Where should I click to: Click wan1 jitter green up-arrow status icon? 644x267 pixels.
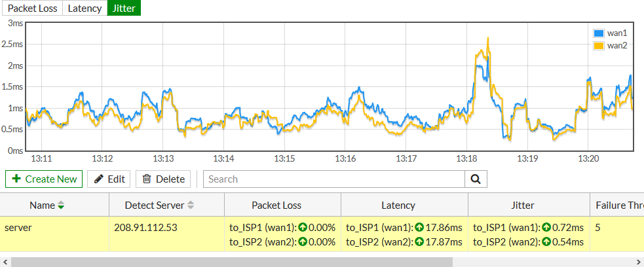coord(546,228)
